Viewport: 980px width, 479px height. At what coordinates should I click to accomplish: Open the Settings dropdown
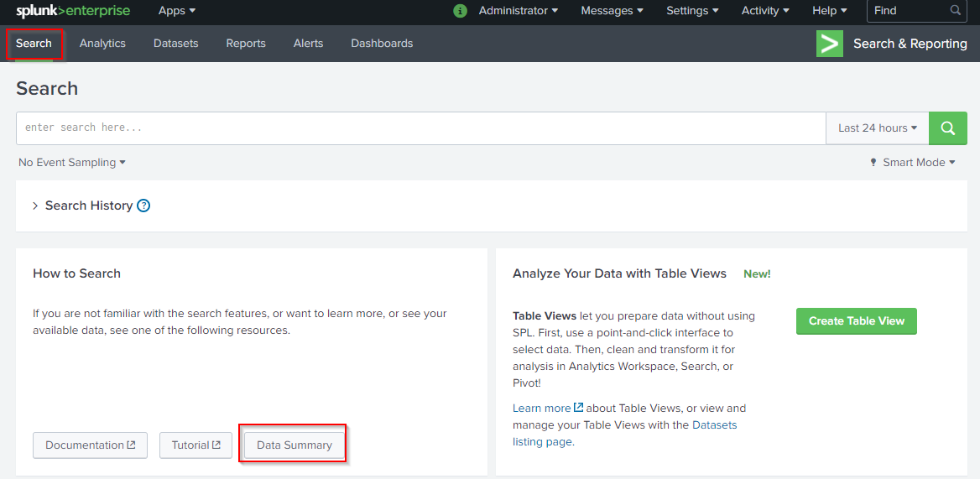(x=692, y=11)
